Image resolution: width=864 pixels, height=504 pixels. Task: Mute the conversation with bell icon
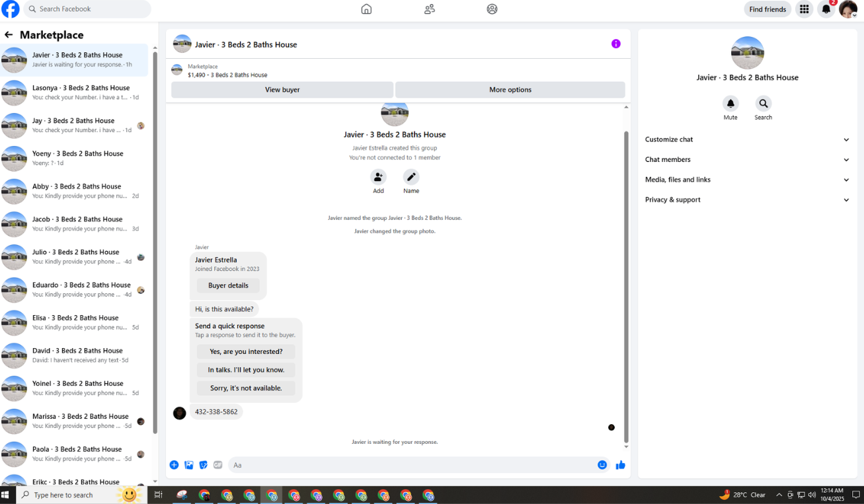point(730,104)
